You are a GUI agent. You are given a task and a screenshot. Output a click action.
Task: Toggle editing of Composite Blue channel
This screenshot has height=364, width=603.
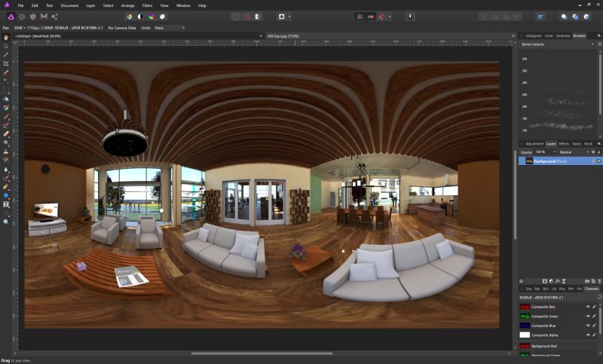[594, 326]
